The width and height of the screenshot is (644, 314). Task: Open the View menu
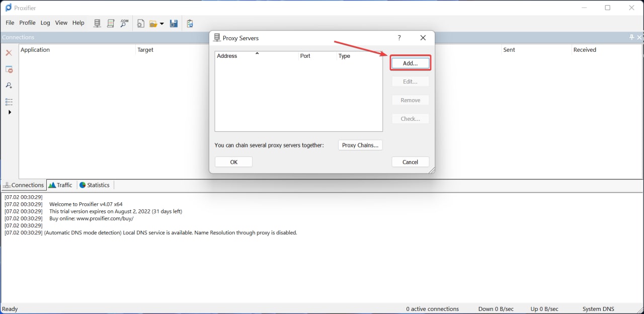[61, 23]
